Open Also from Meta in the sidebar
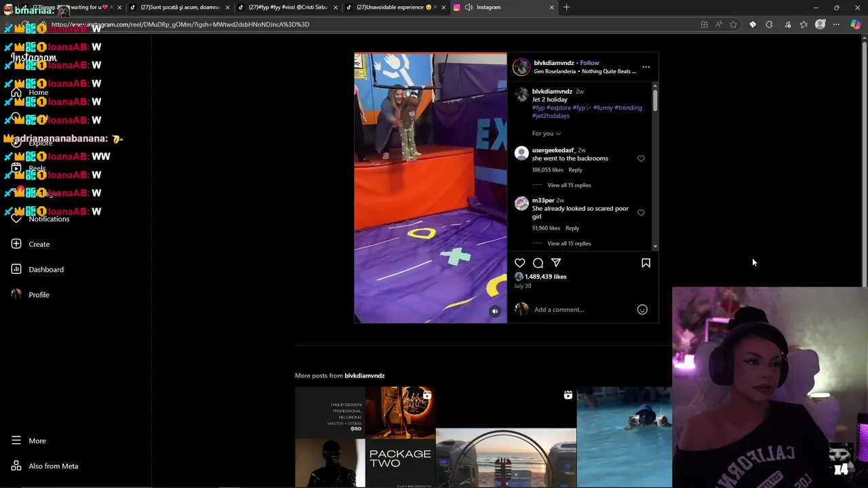The width and height of the screenshot is (868, 488). [45, 466]
